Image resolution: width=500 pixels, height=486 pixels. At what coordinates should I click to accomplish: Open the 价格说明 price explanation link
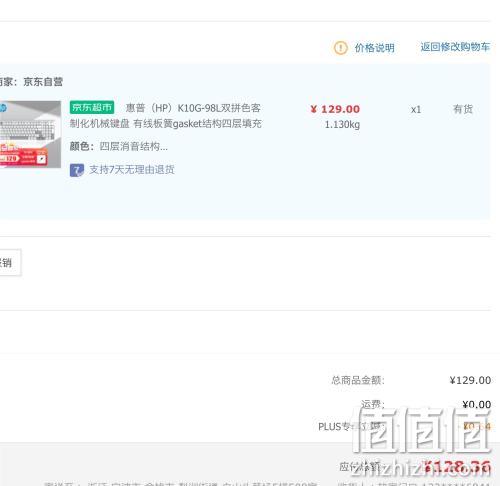click(374, 48)
